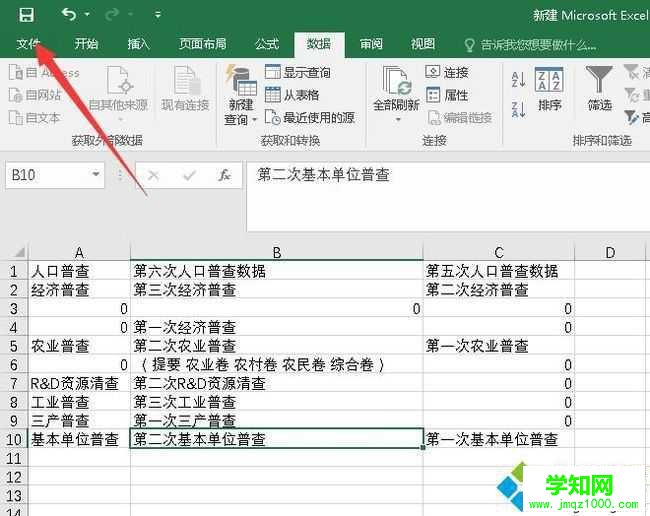Click cell 第三次经济普查
650x516 pixels.
pos(277,290)
